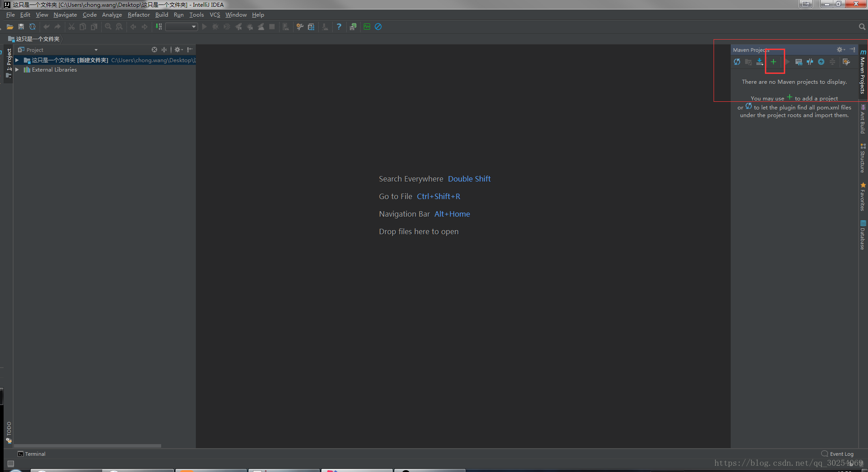Open the Event Log
Screen dimensions: 868x472
point(837,454)
